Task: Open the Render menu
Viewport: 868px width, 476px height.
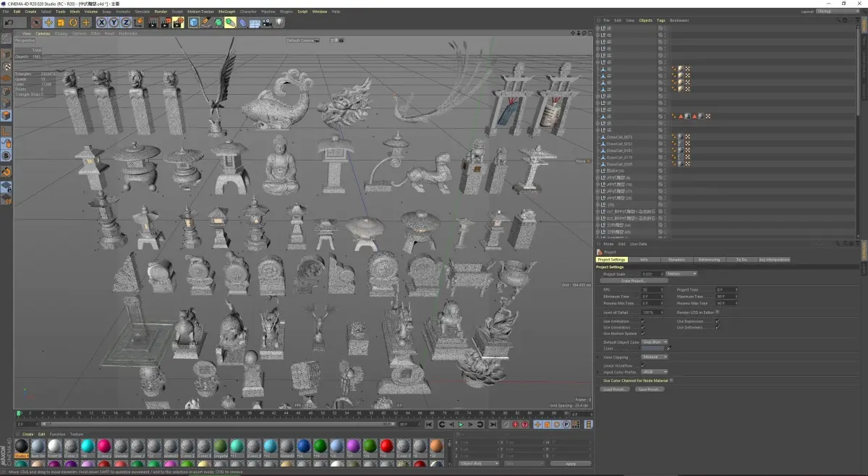Action: pos(161,12)
